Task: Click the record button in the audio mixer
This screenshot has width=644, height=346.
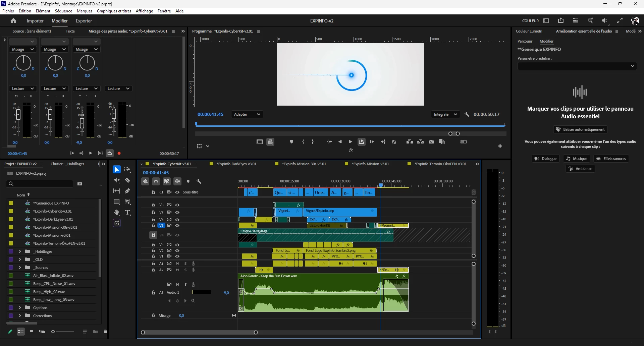Action: coord(119,153)
